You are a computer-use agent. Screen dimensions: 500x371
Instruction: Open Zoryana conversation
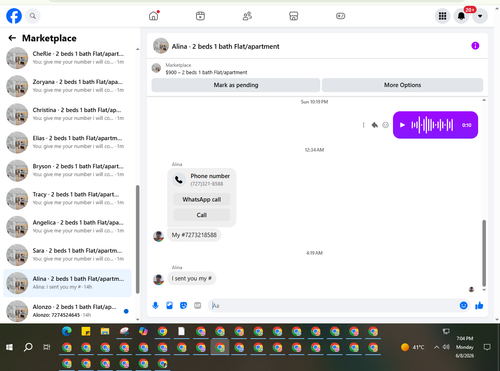(x=67, y=86)
